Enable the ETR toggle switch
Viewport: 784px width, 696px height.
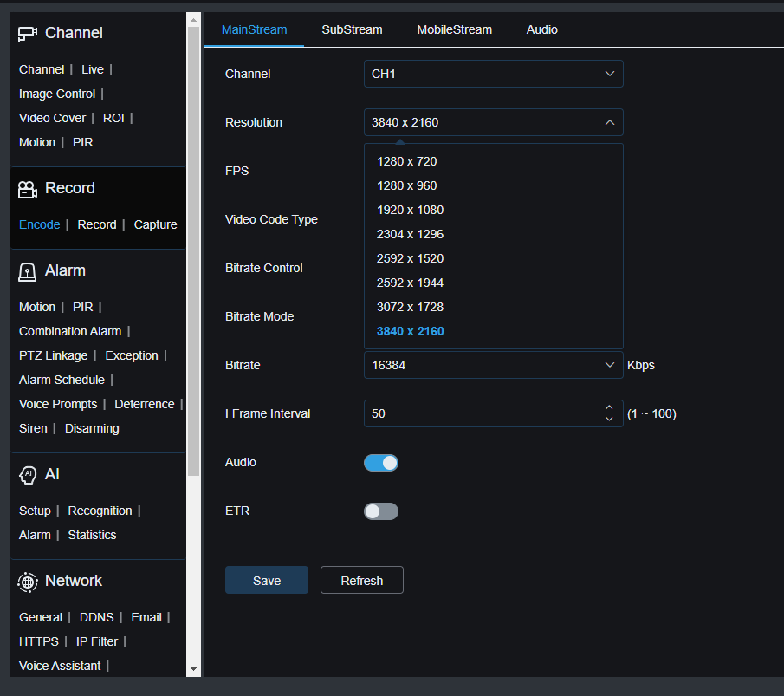point(381,511)
